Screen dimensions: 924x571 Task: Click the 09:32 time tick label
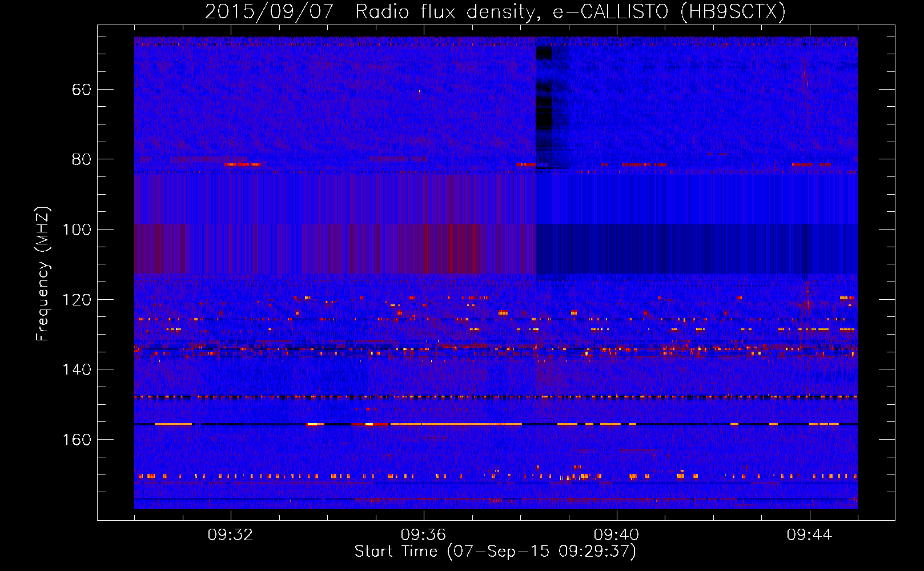[231, 535]
